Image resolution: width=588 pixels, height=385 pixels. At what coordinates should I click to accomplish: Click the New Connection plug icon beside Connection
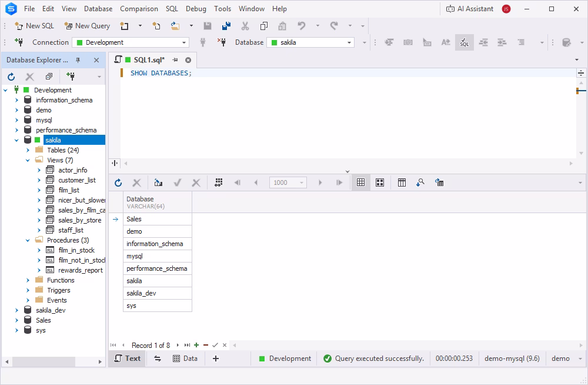[19, 42]
